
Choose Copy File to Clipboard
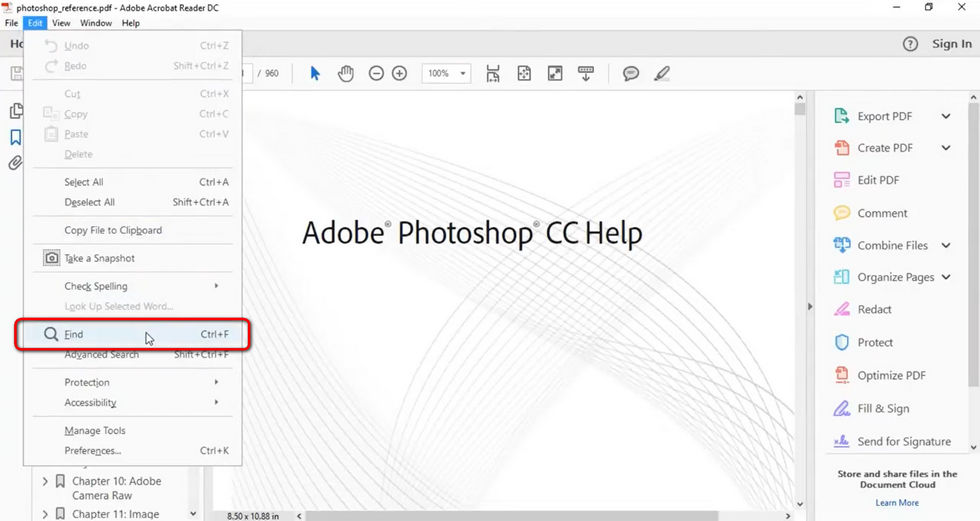point(132,230)
